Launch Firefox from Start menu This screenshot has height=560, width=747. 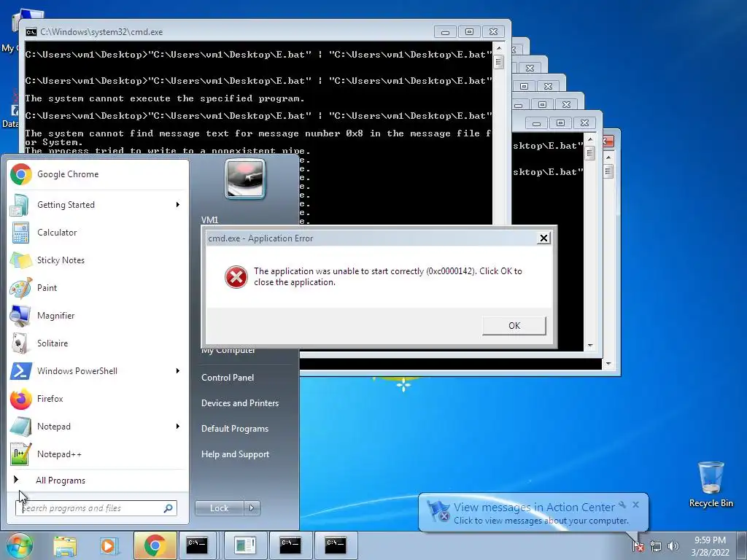pos(98,399)
